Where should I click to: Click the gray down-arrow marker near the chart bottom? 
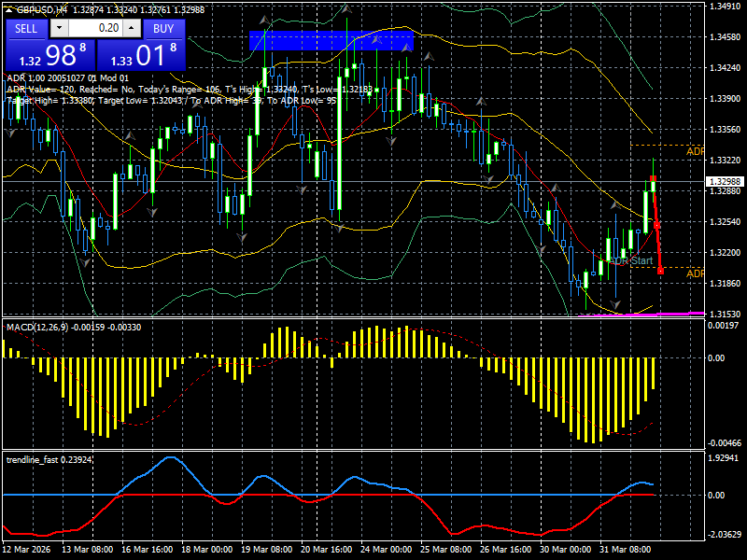pos(613,304)
